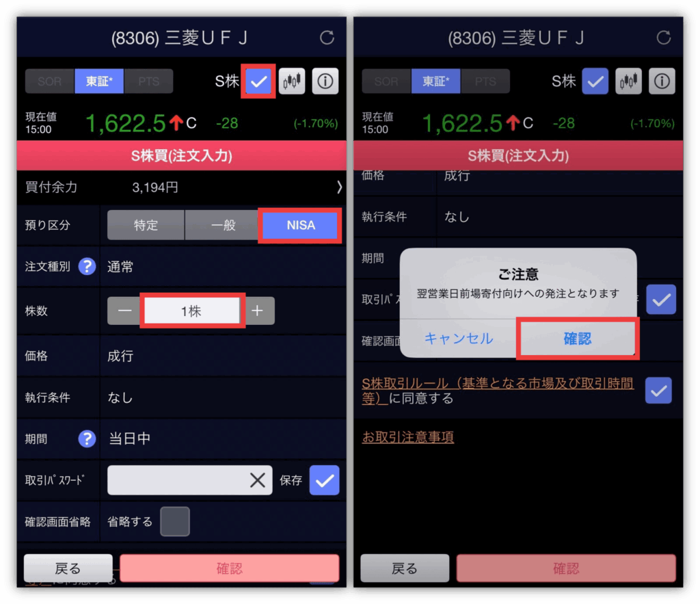Open info icon on left screen
700x604 pixels.
[x=325, y=81]
